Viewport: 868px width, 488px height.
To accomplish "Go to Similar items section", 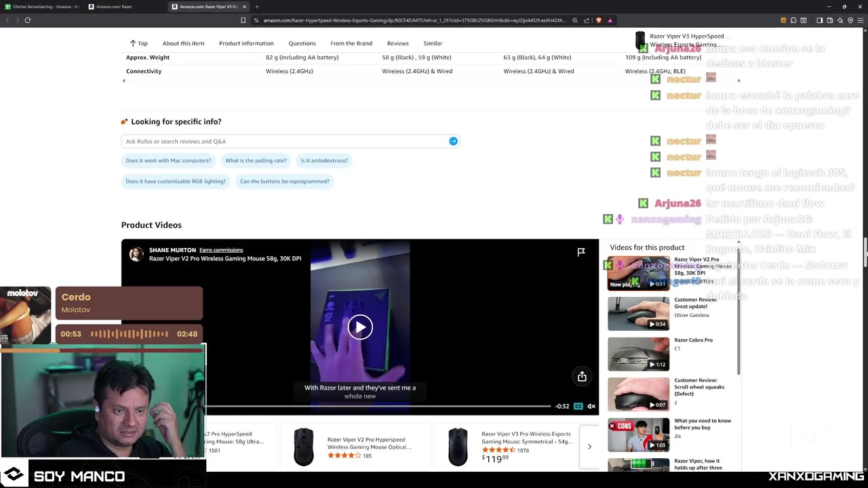I will click(x=433, y=43).
